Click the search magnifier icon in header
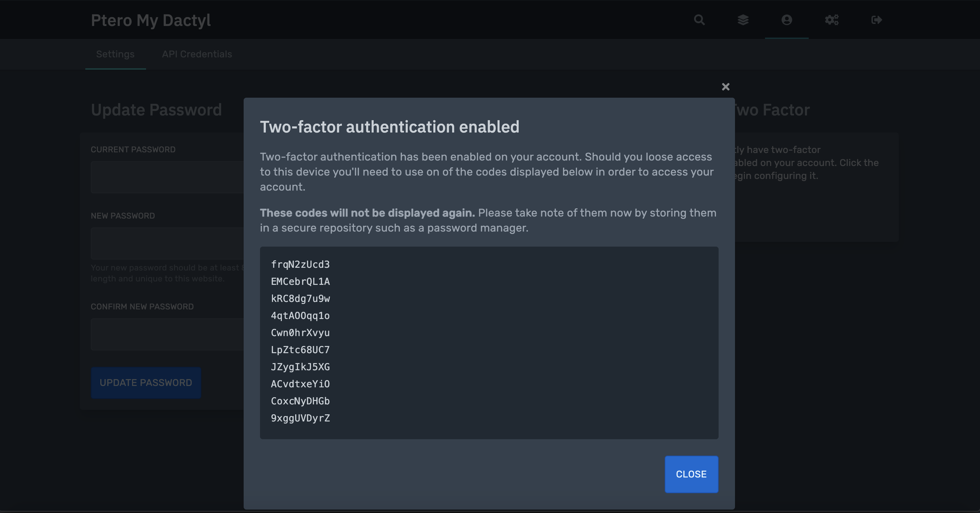Viewport: 980px width, 513px height. point(699,20)
